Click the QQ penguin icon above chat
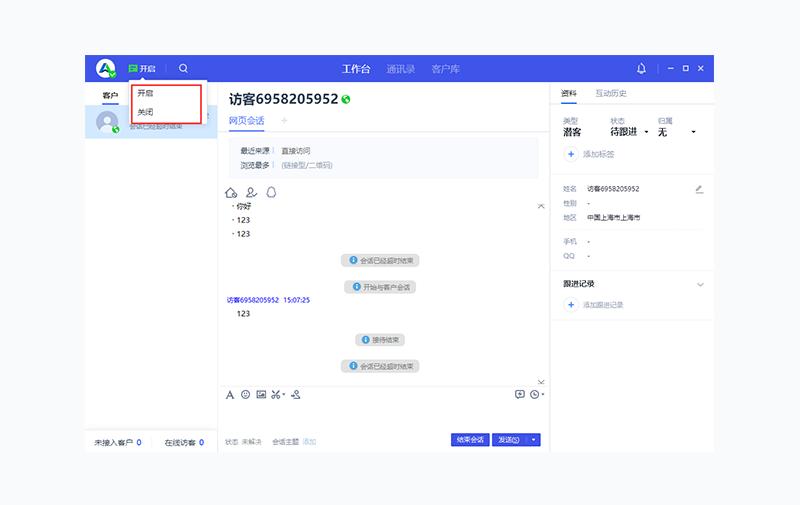800x505 pixels. coord(271,192)
